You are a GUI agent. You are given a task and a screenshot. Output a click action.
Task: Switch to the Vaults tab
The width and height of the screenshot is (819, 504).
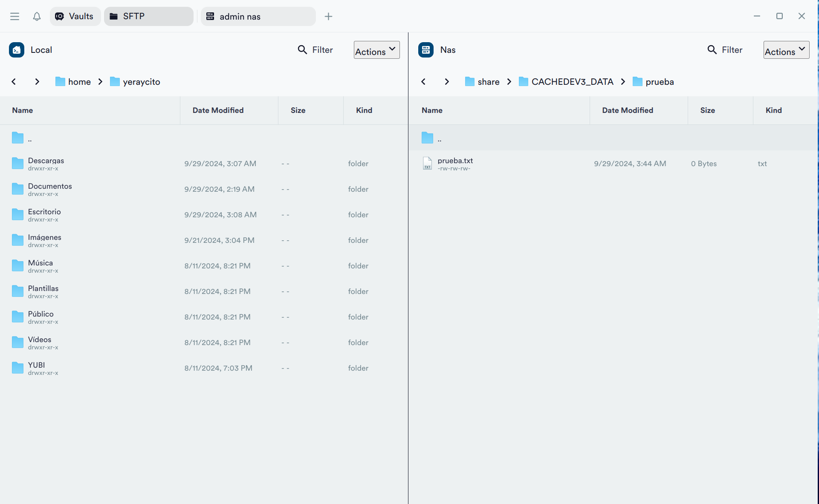click(75, 16)
